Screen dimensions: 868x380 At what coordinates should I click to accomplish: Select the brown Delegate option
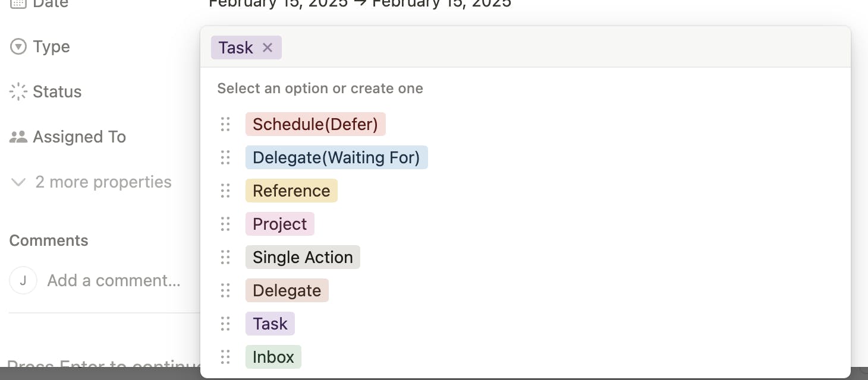(x=287, y=290)
